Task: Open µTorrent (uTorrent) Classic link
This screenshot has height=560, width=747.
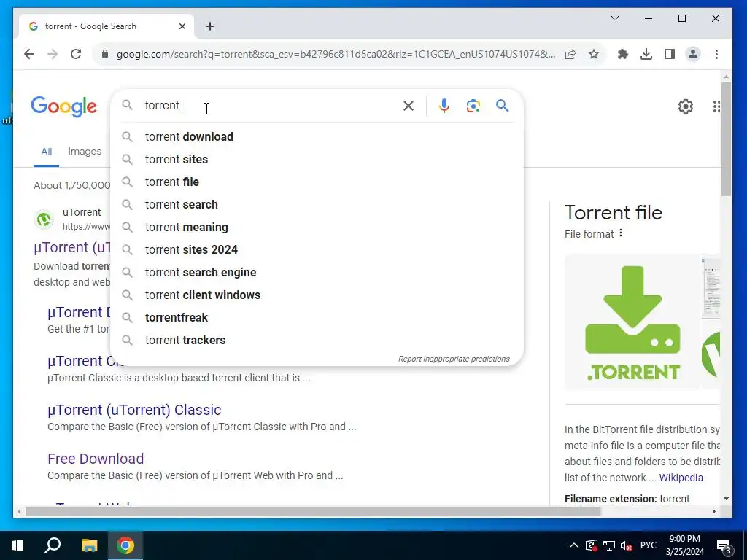Action: click(134, 410)
